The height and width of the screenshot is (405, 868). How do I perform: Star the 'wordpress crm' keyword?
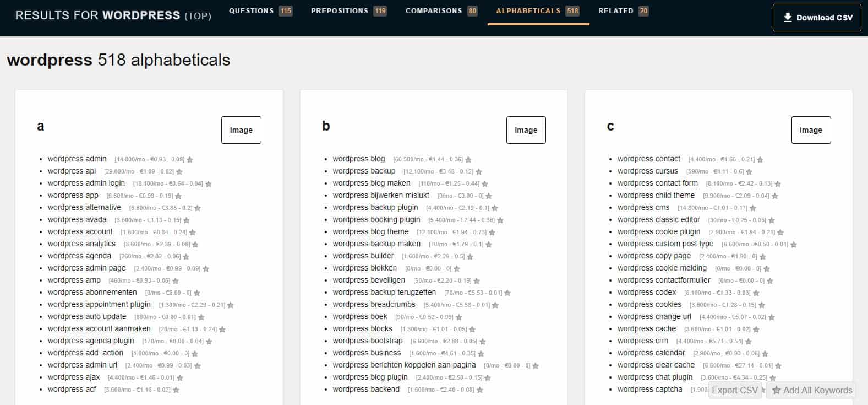749,342
